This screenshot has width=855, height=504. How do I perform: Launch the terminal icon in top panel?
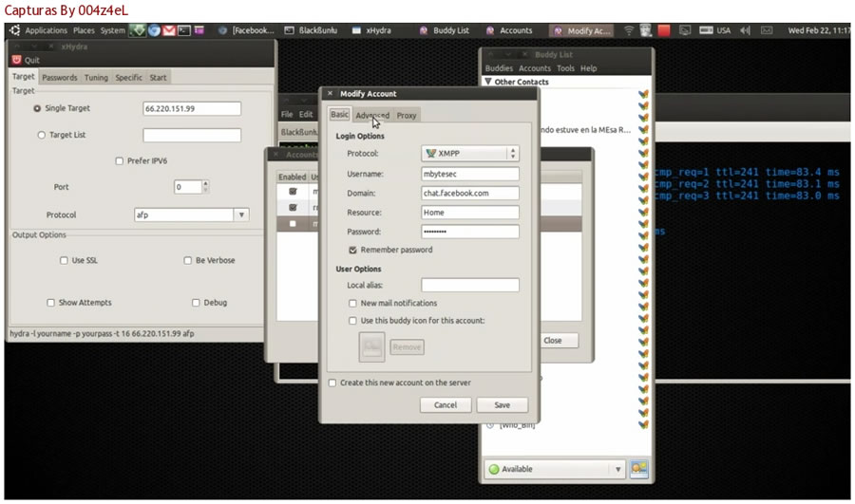tap(184, 30)
